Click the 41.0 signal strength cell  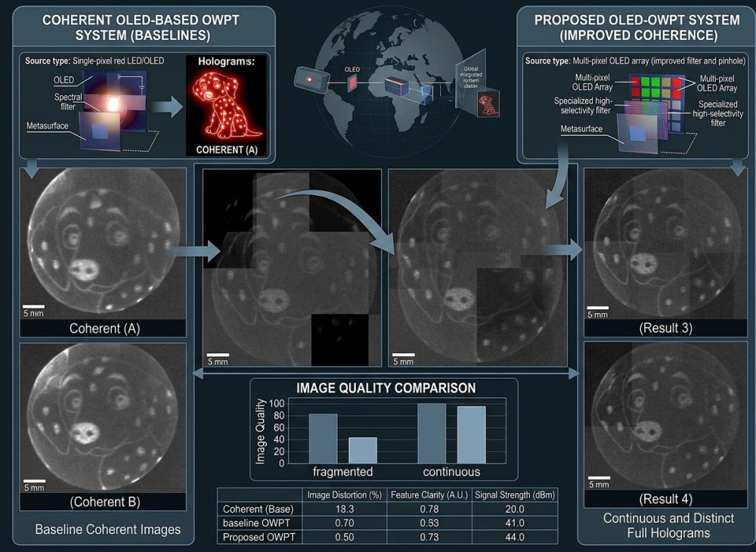515,523
